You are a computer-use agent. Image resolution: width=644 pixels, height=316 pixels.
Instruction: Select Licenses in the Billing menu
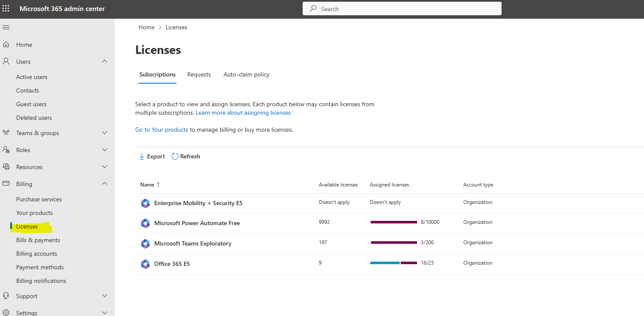27,226
